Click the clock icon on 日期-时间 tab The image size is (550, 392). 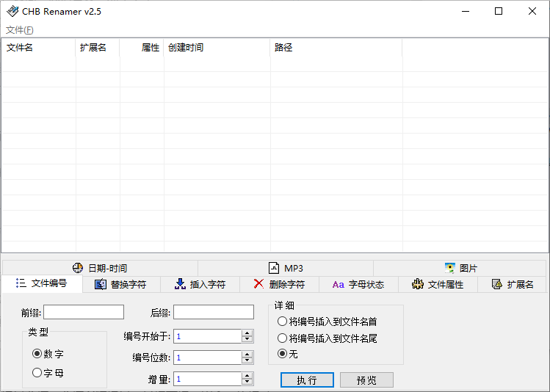point(78,268)
